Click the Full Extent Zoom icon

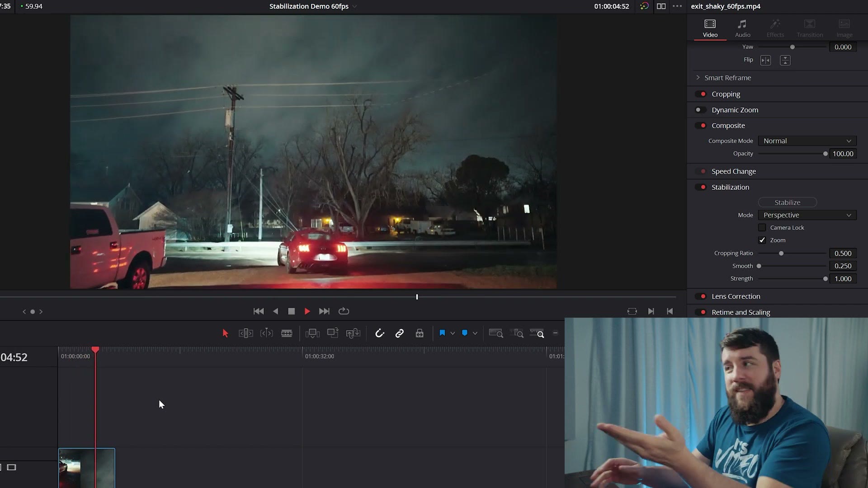coord(496,333)
